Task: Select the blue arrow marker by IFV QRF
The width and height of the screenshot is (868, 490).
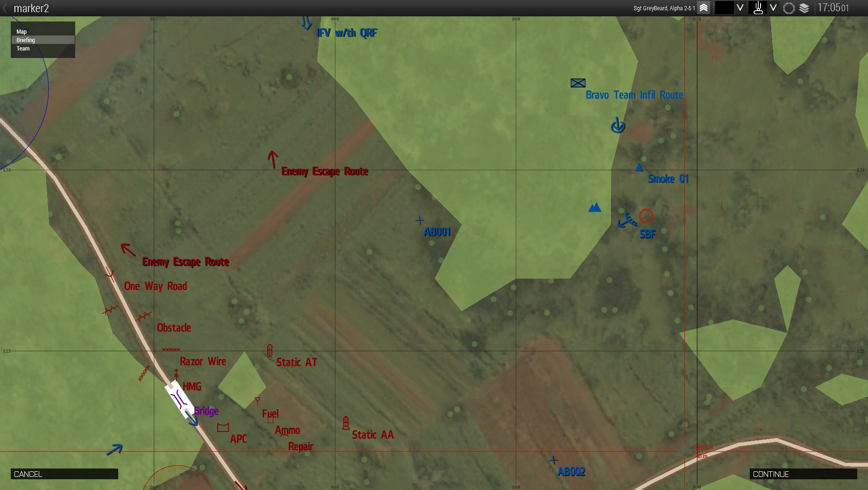Action: [306, 22]
